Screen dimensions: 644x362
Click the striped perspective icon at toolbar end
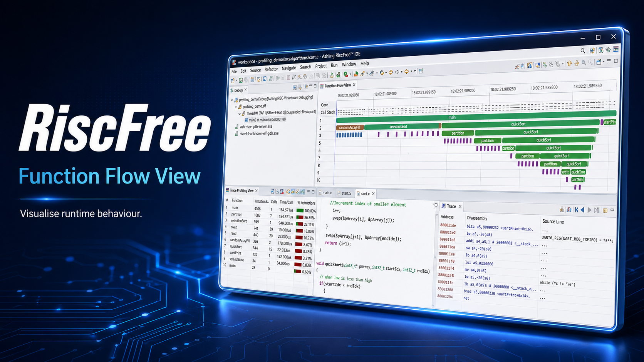(x=616, y=49)
